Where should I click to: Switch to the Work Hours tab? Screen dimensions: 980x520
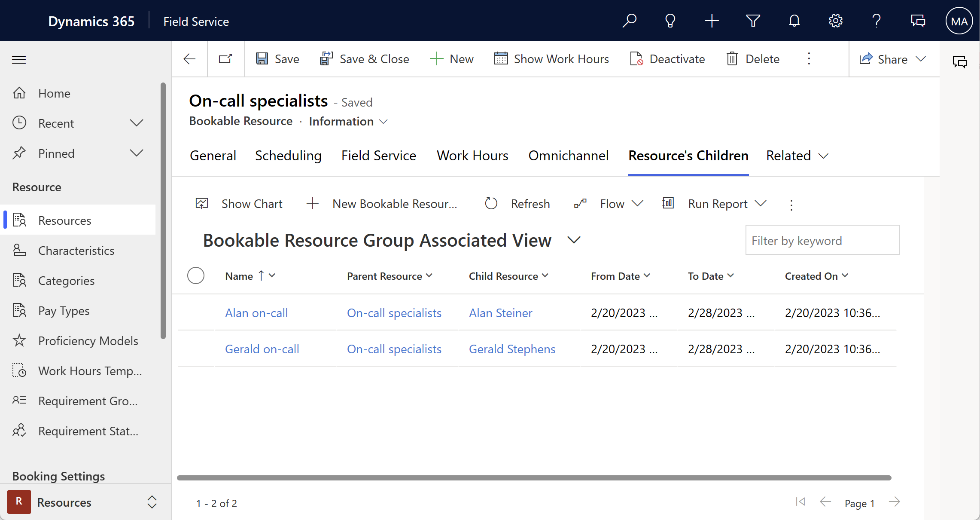pyautogui.click(x=472, y=155)
